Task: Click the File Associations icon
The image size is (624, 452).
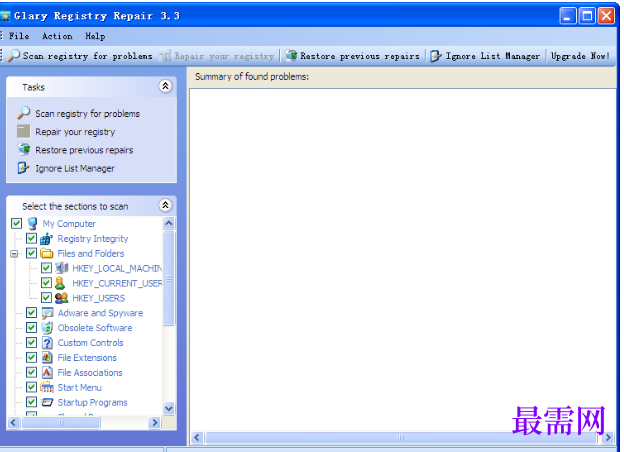Action: point(47,373)
